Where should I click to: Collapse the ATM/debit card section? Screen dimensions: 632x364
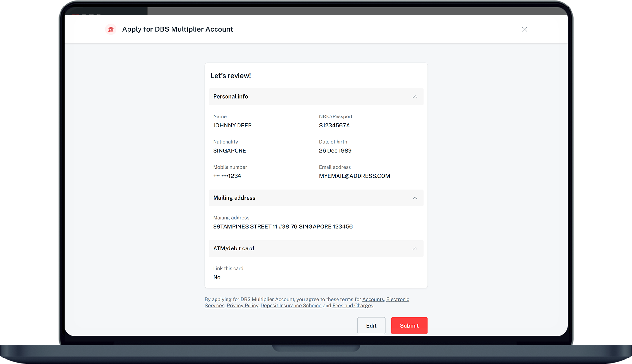click(x=415, y=248)
